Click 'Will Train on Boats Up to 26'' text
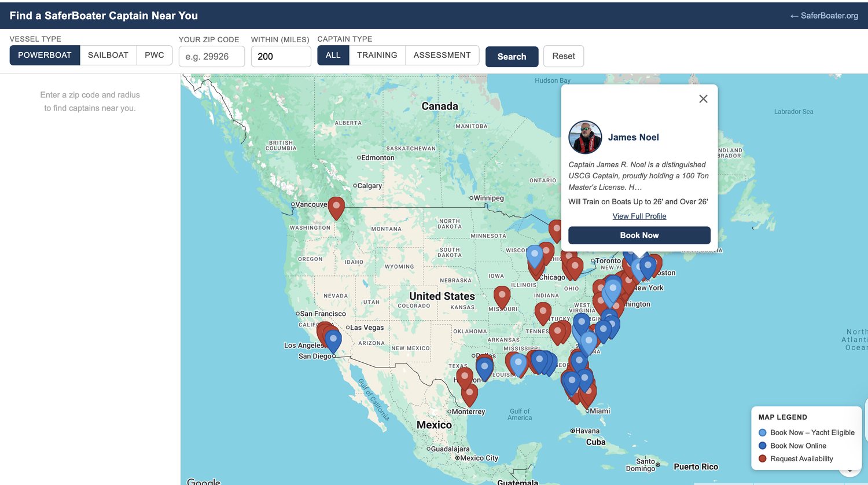The width and height of the screenshot is (868, 485). pos(638,201)
